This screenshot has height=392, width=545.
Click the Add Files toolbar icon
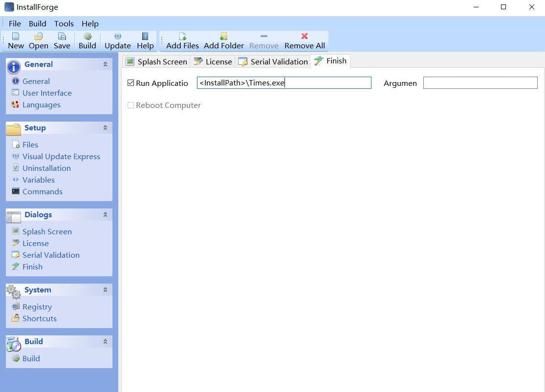(182, 36)
